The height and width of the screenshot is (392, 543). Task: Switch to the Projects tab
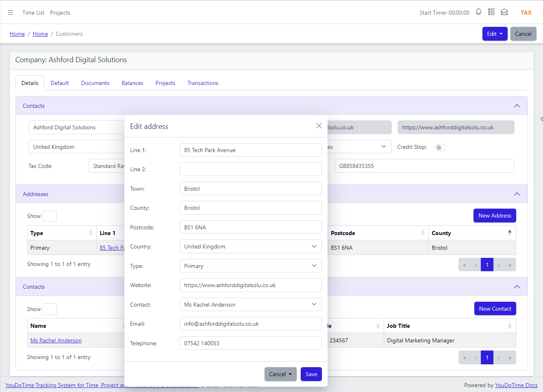(165, 83)
